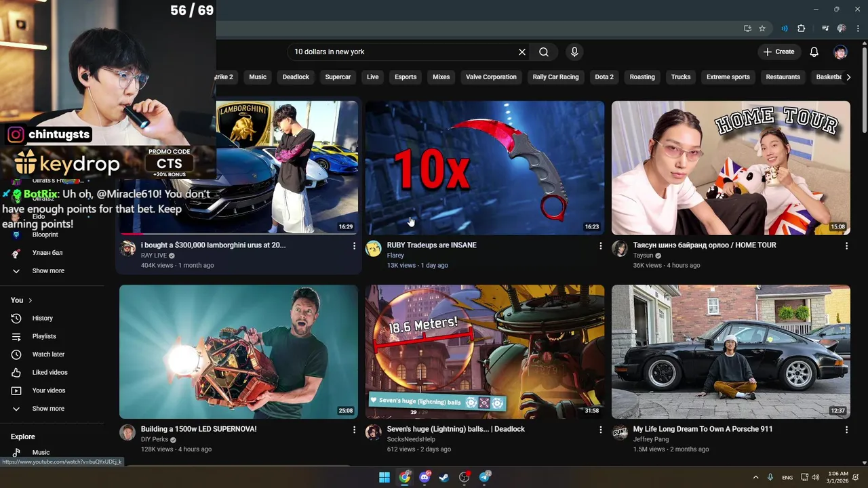Open the RAY LIVE channel avatar
The image size is (868, 488).
pyautogui.click(x=127, y=249)
